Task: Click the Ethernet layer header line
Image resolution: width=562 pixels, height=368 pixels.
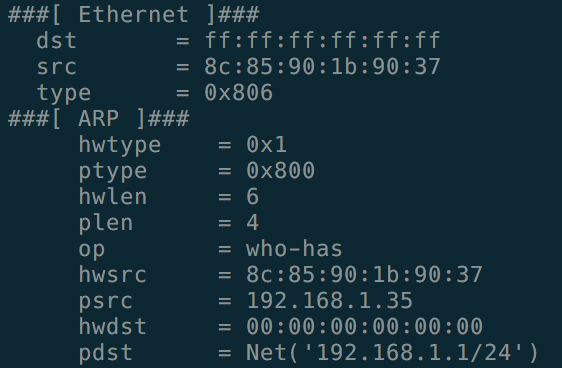Action: point(133,15)
